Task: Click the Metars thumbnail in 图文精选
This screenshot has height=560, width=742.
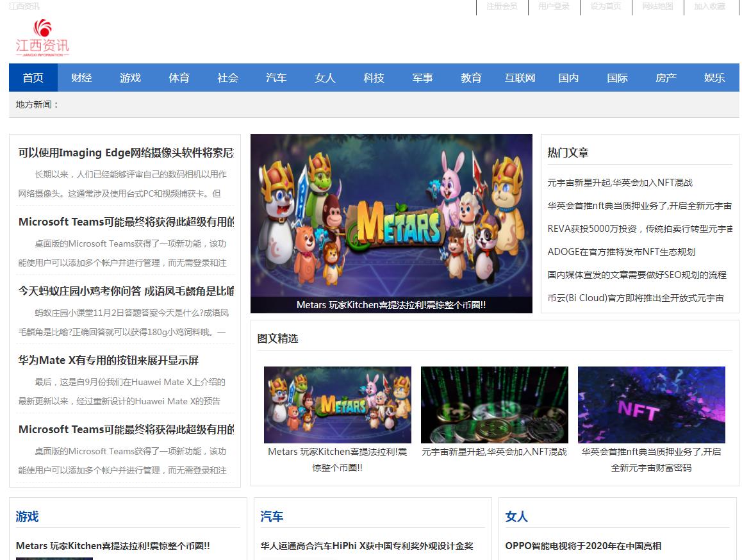Action: tap(338, 405)
